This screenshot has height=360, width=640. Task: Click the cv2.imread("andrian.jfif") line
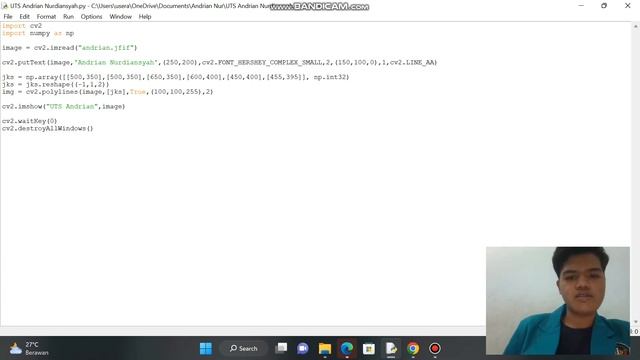(x=70, y=48)
